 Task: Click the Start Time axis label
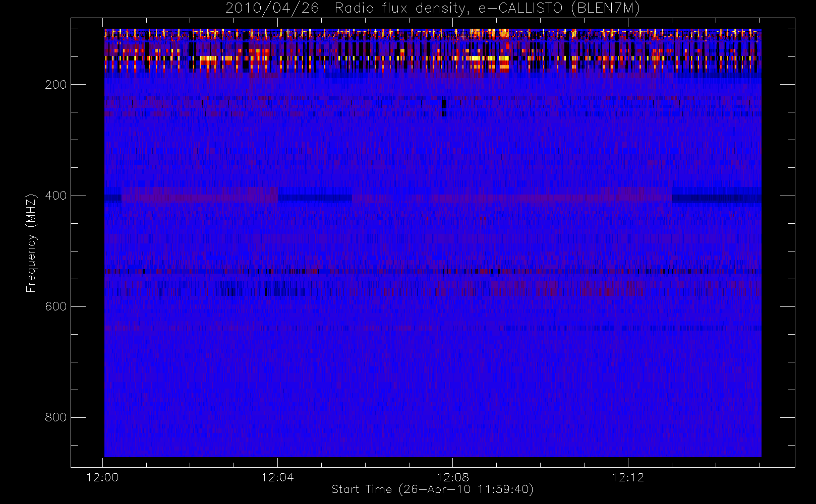432,489
